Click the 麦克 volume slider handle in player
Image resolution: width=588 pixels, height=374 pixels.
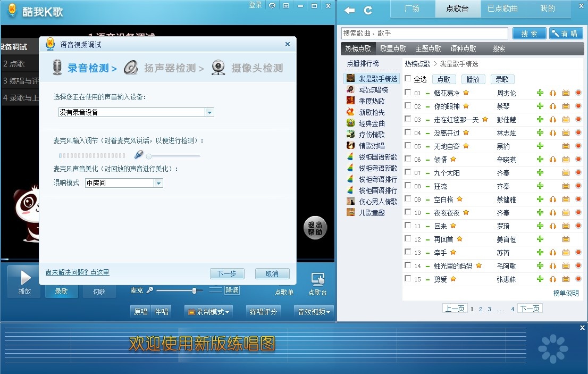coord(194,290)
